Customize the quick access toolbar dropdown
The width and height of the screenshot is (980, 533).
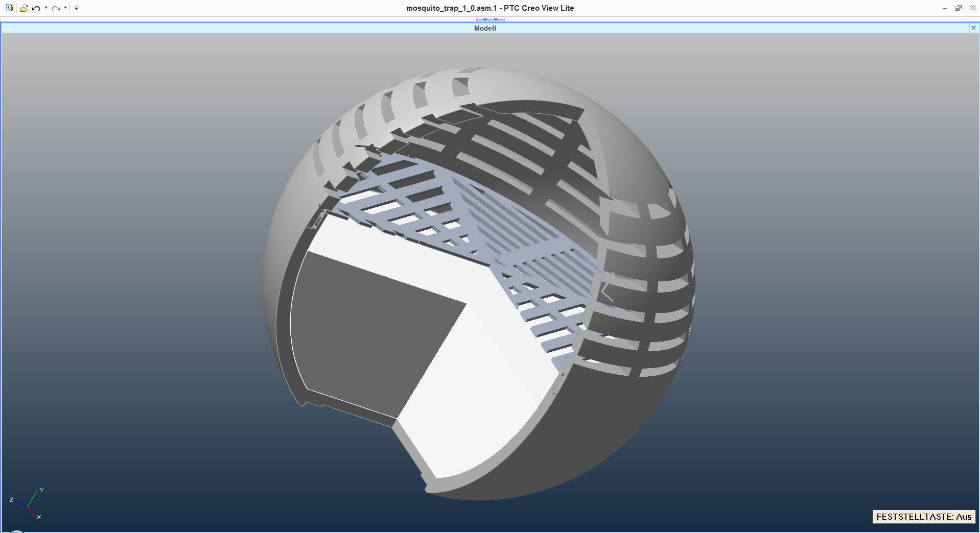(76, 8)
